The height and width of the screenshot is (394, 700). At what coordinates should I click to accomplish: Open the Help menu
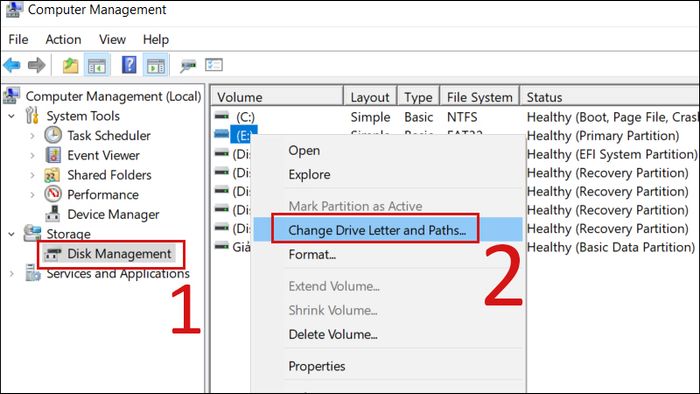pyautogui.click(x=156, y=39)
